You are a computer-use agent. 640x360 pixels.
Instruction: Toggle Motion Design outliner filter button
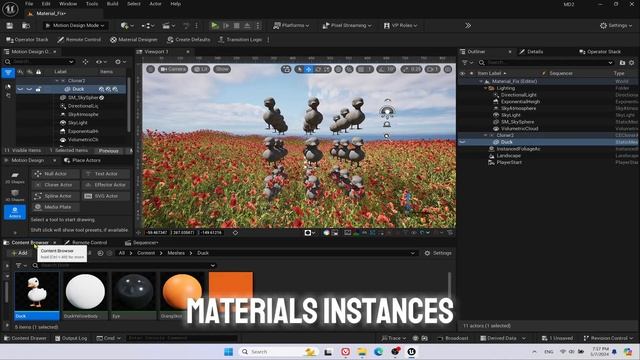[8, 73]
